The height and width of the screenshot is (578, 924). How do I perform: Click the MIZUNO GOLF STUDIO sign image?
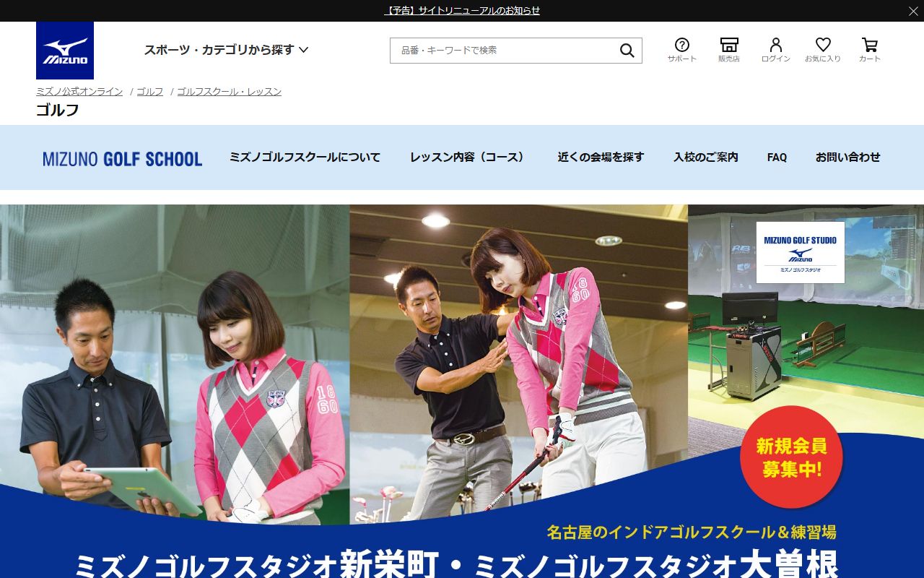click(800, 252)
